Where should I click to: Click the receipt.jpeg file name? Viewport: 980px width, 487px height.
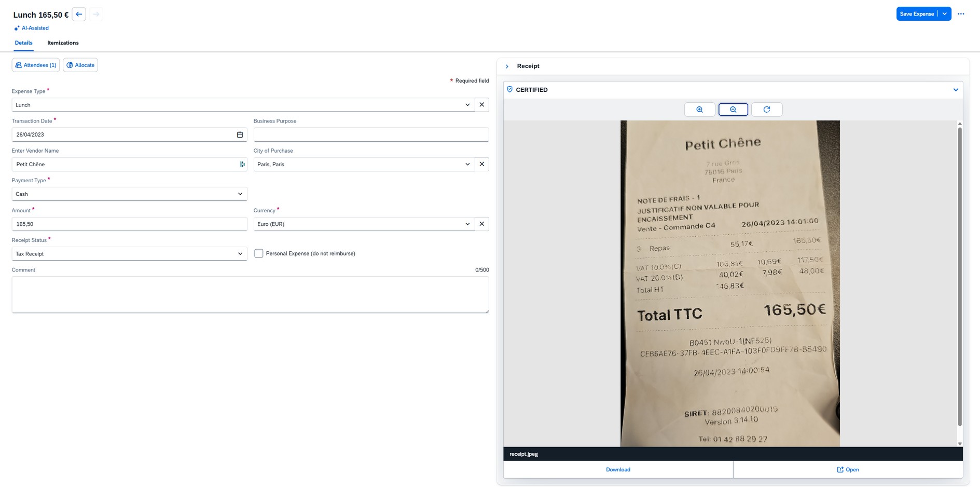tap(523, 454)
